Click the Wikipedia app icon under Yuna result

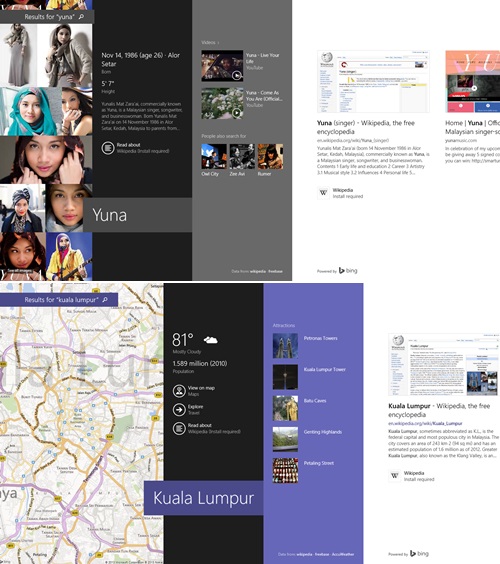coord(323,193)
